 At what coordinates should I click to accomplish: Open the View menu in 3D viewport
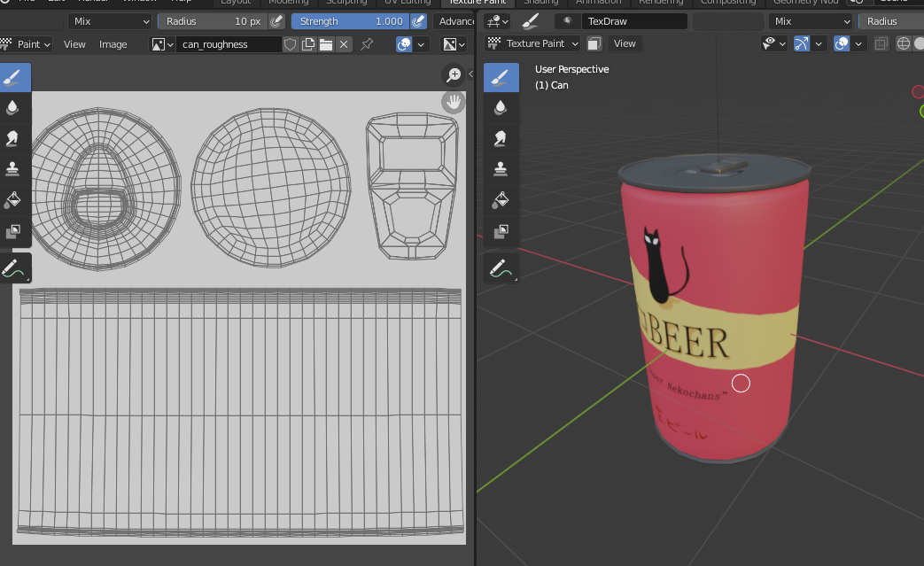click(625, 43)
